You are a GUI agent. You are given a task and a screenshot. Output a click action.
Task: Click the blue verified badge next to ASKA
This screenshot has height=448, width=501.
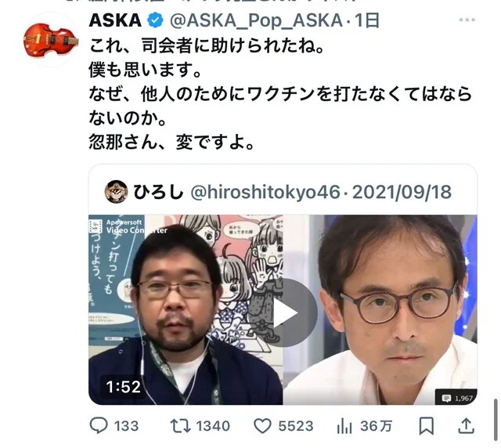tap(155, 20)
